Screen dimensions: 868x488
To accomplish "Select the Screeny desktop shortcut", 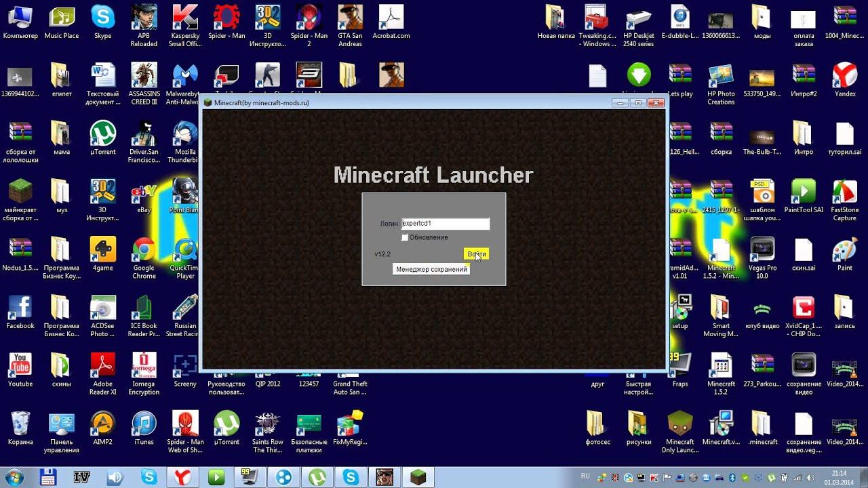I will coord(185,371).
